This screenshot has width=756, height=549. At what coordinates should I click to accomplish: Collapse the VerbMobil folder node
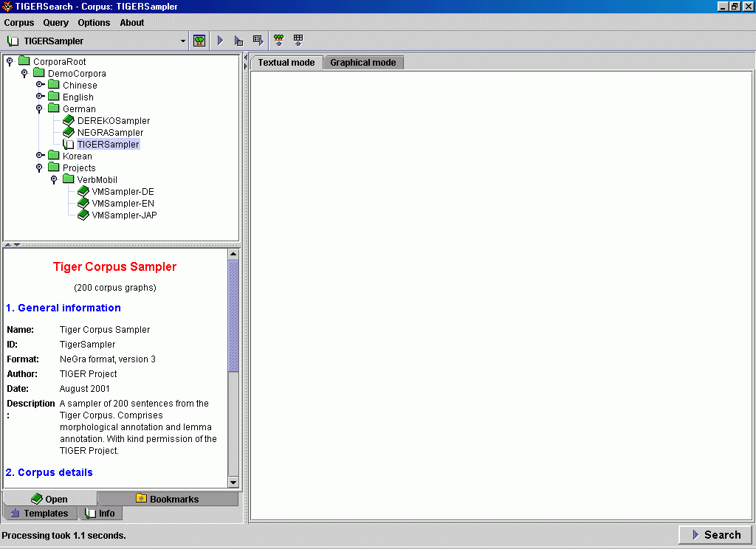54,179
